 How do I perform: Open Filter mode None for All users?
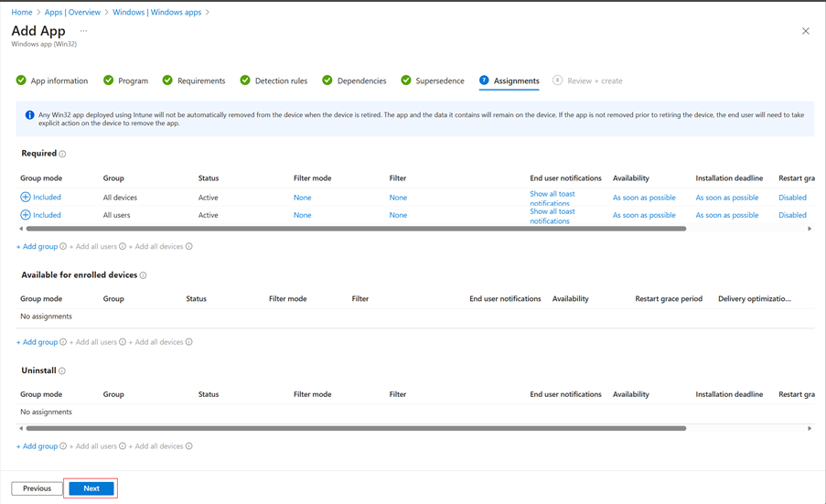tap(303, 215)
